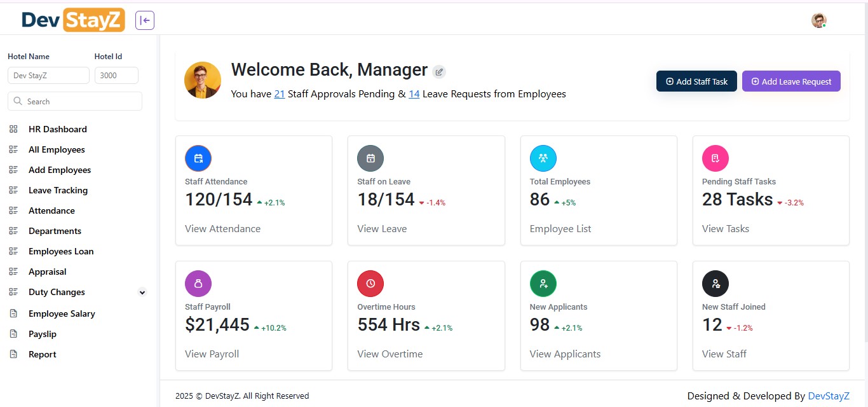The width and height of the screenshot is (868, 407).
Task: Expand the Duty Changes chevron
Action: (142, 293)
